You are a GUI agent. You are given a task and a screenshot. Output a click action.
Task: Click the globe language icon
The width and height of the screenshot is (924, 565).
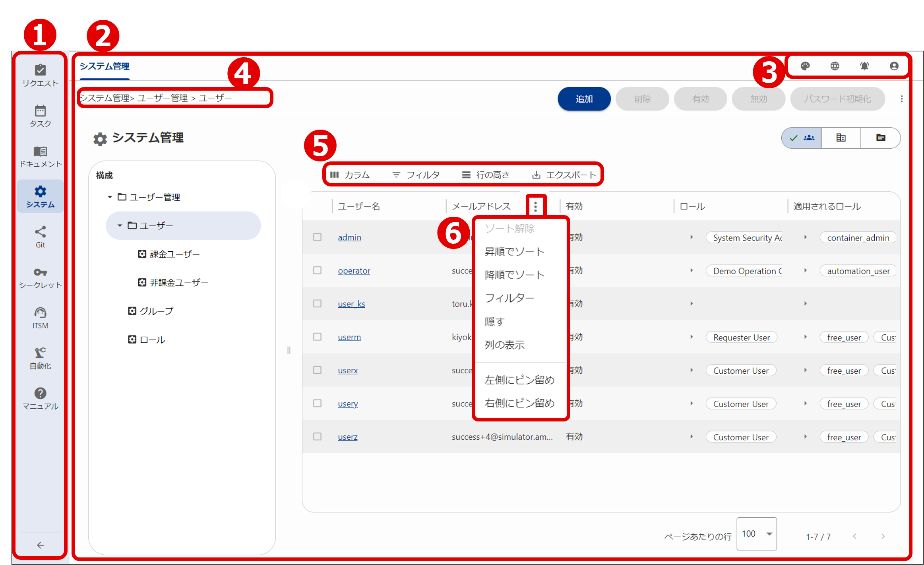pos(835,66)
